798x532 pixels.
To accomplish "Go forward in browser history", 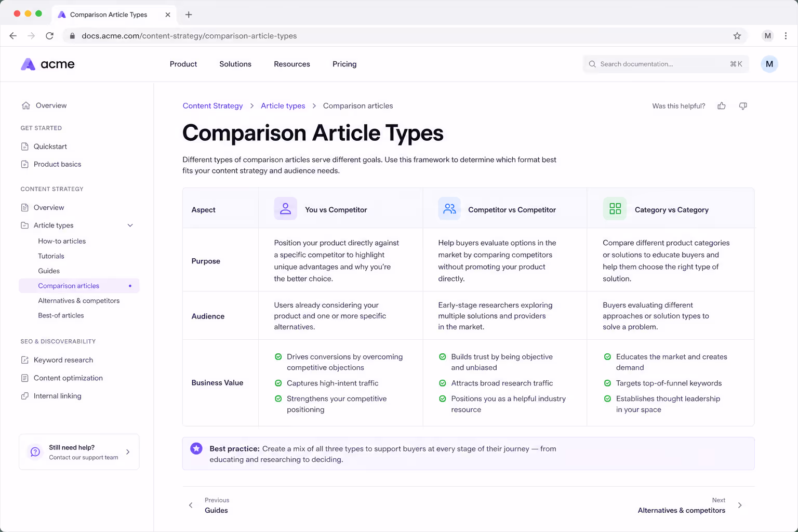I will point(31,36).
